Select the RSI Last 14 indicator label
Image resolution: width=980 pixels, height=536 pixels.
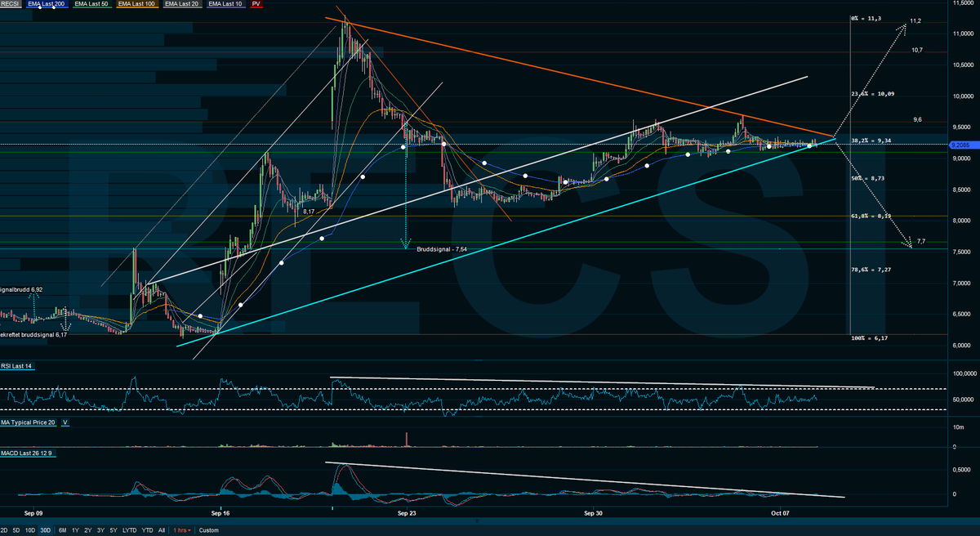[16, 364]
